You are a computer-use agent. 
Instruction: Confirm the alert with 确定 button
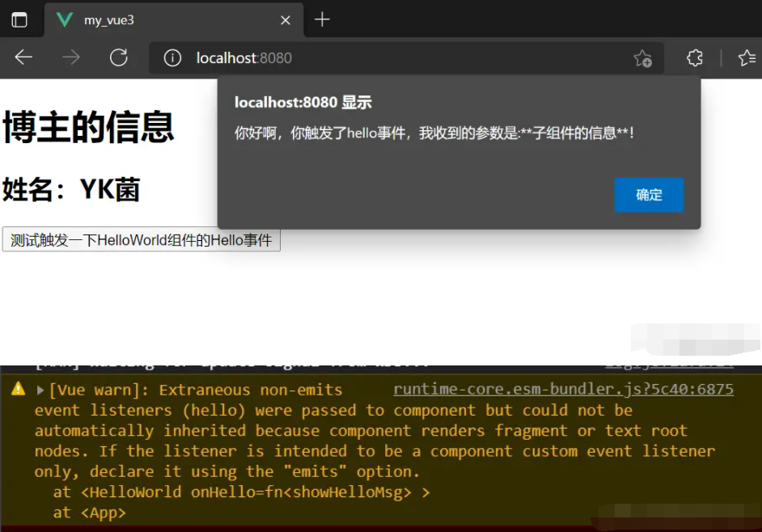[649, 195]
